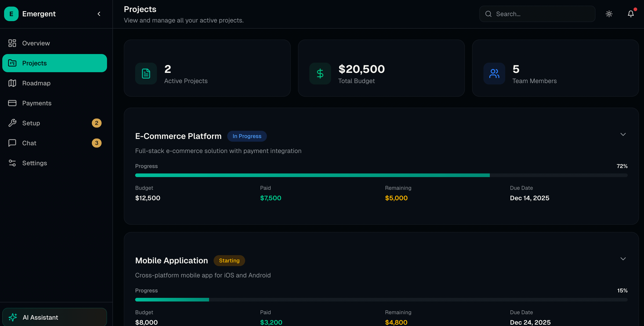Click the Emergent logo icon
This screenshot has height=326, width=644.
tap(11, 14)
